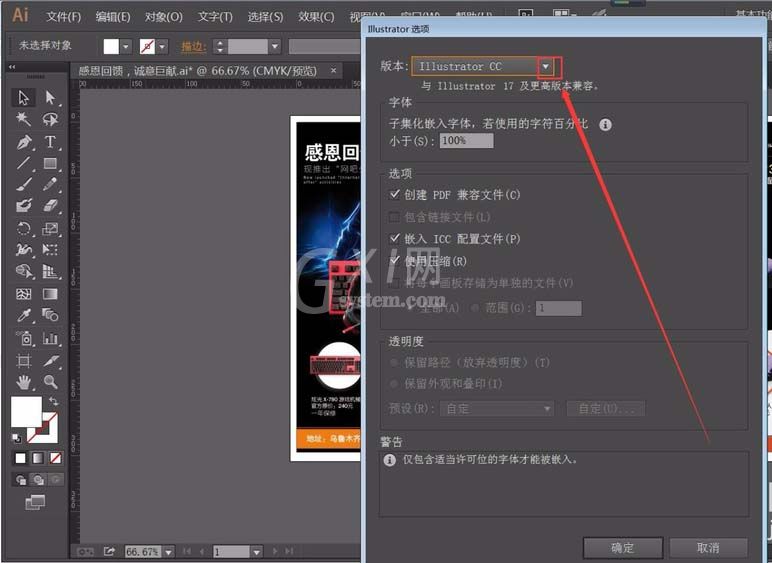The image size is (772, 563).
Task: Select the Perspective Grid tool
Action: click(50, 271)
